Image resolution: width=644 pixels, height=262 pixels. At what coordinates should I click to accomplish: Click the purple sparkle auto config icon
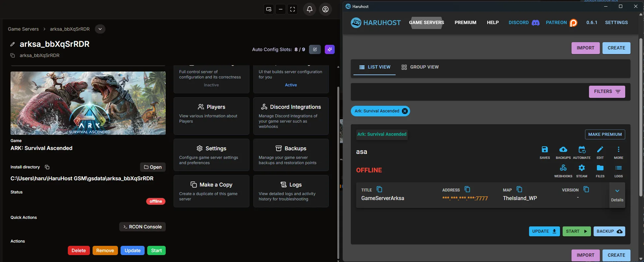(x=329, y=49)
